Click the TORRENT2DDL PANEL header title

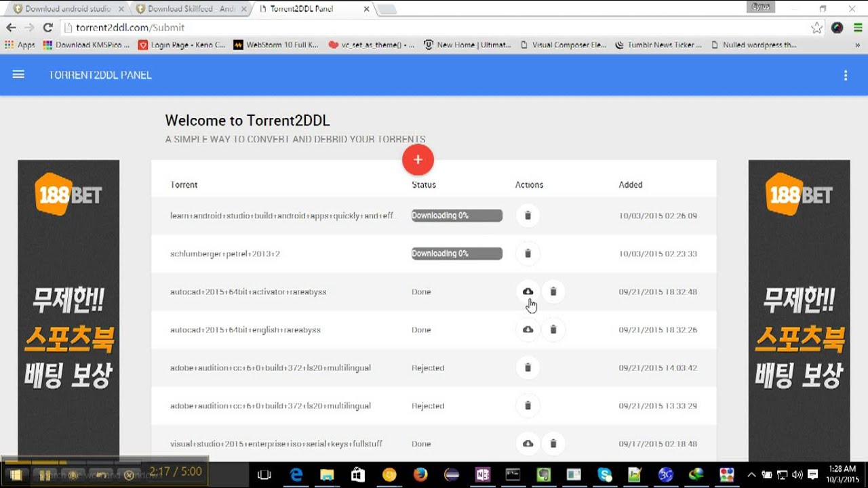coord(100,75)
